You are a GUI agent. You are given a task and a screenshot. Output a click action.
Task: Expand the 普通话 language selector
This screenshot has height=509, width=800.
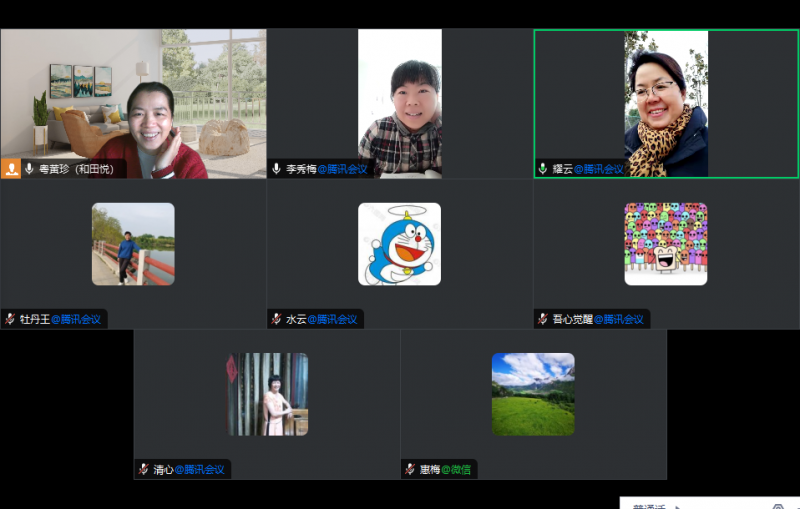[656, 505]
